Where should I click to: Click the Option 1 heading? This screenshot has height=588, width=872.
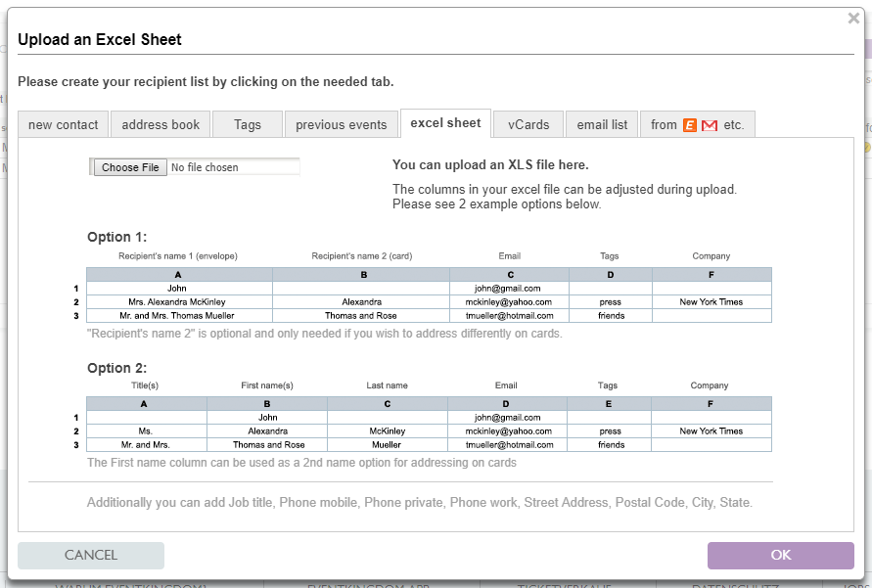116,237
